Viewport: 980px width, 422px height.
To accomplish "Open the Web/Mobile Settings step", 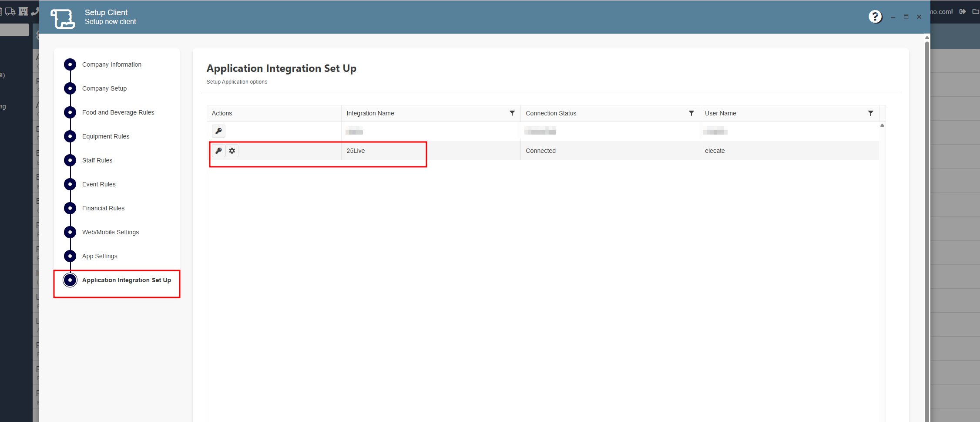I will (111, 232).
